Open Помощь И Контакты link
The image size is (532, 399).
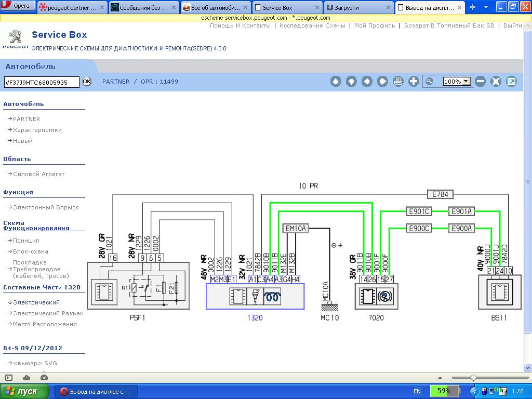[x=240, y=25]
